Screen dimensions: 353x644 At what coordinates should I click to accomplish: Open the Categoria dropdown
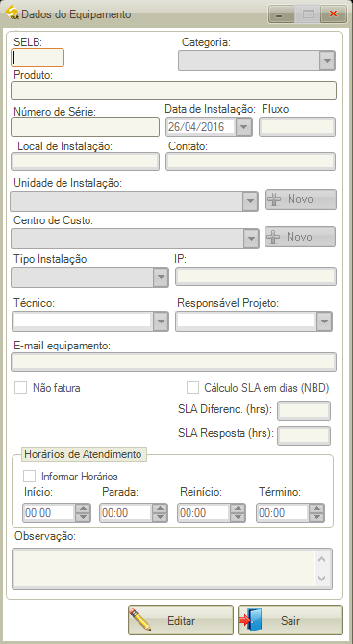click(x=327, y=61)
